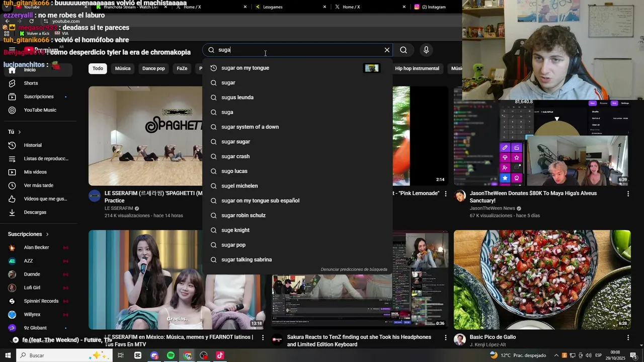Screen dimensions: 644x362
Task: Open Suscripciones in the sidebar
Action: click(x=38, y=97)
